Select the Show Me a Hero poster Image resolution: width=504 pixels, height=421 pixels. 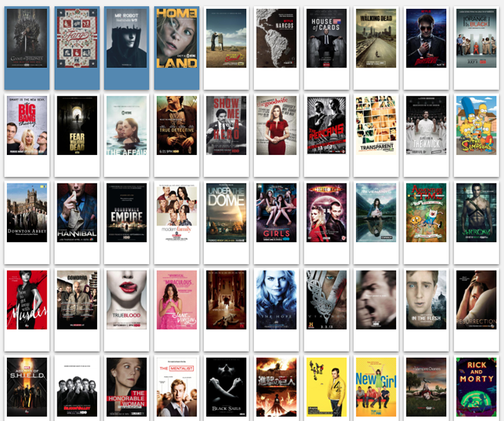pos(226,125)
